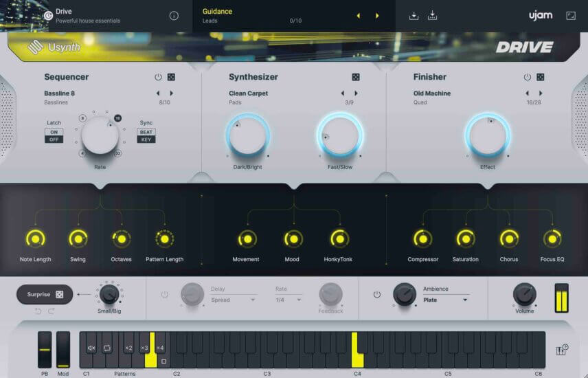Select previous Sequencer pattern before Bassline 8
This screenshot has width=588, height=378.
158,93
